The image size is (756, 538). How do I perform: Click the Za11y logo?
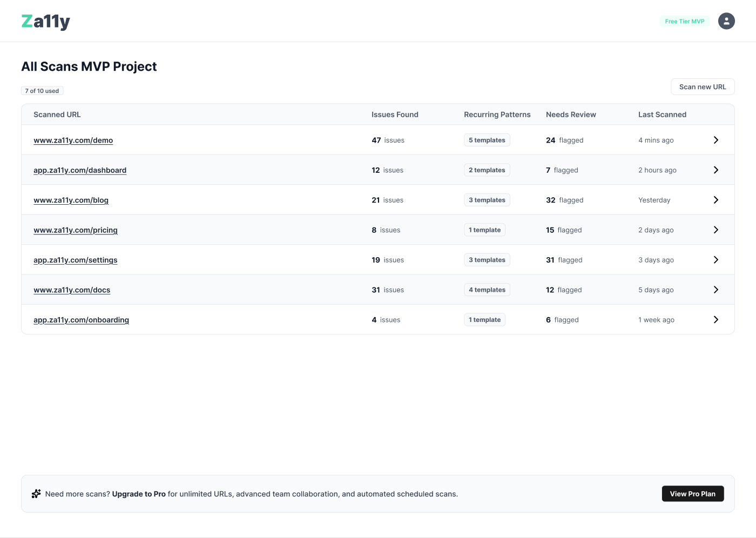(46, 22)
